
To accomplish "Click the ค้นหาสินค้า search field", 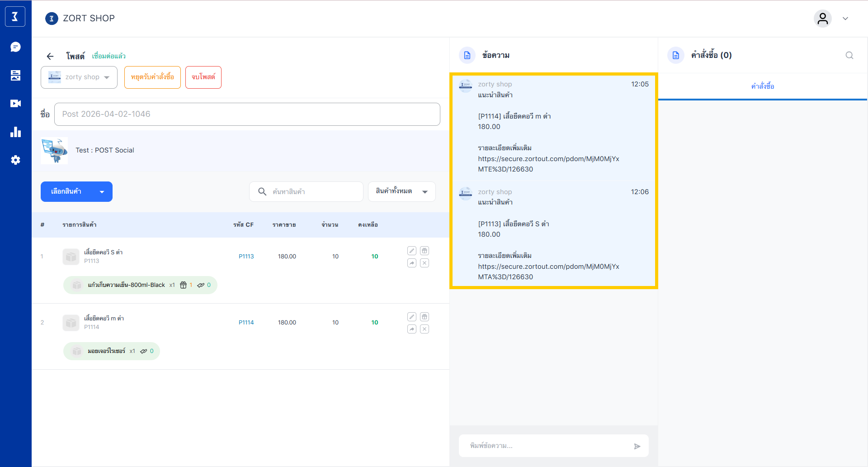I will point(312,192).
